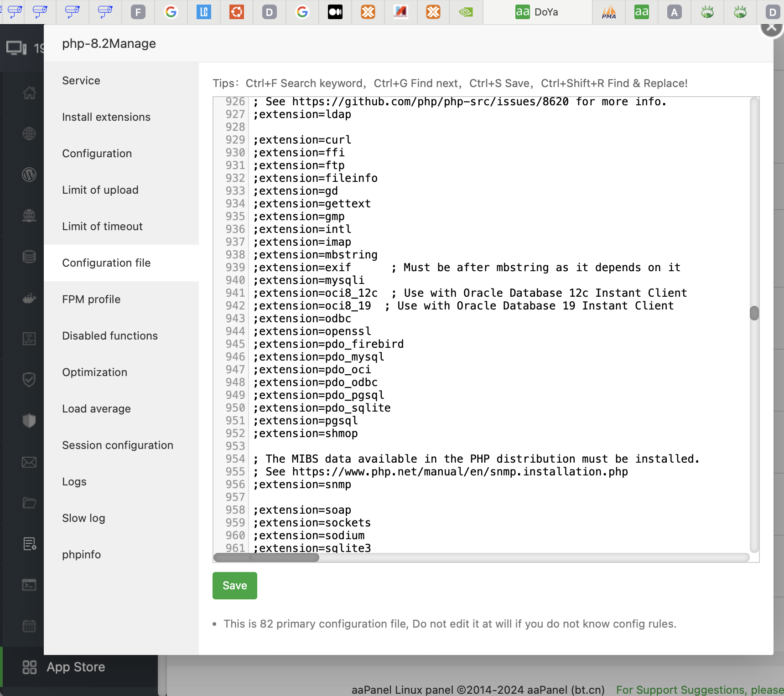Viewport: 784px width, 696px height.
Task: Open the FPM profile section
Action: [91, 299]
